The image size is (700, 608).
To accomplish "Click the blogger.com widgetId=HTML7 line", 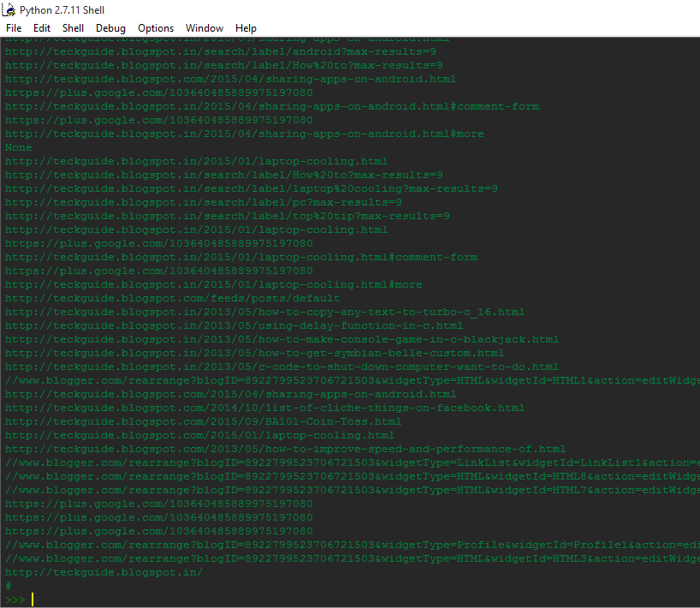I will click(353, 490).
